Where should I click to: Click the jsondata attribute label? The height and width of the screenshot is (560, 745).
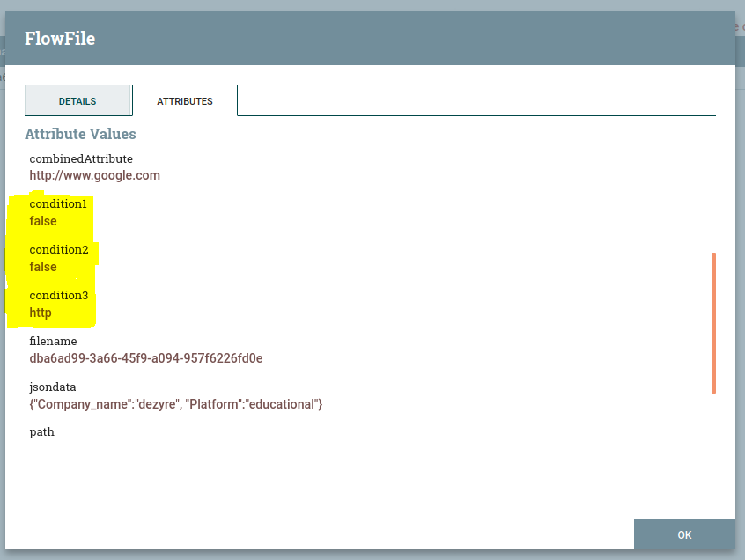(53, 387)
